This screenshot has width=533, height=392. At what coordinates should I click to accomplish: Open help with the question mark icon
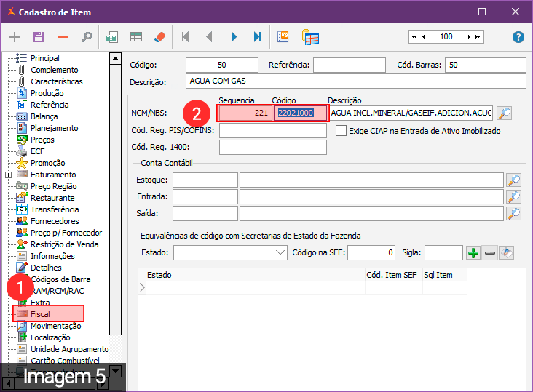click(x=518, y=37)
